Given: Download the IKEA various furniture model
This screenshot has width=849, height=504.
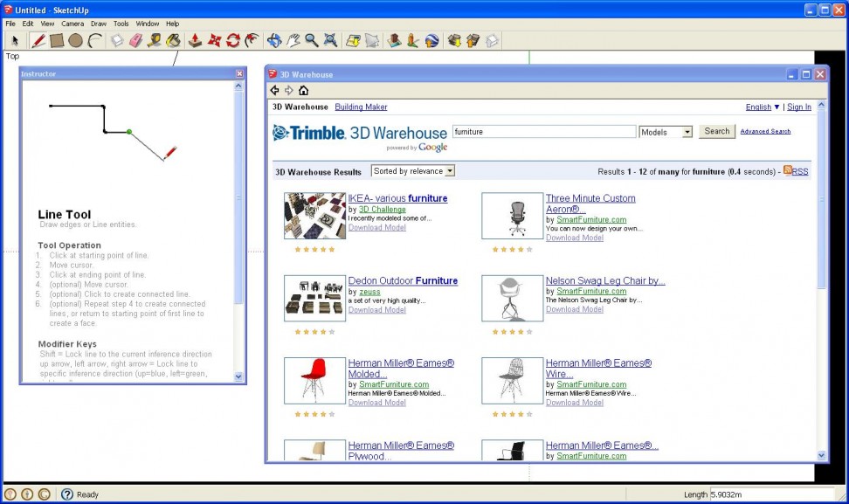Looking at the screenshot, I should coord(376,228).
